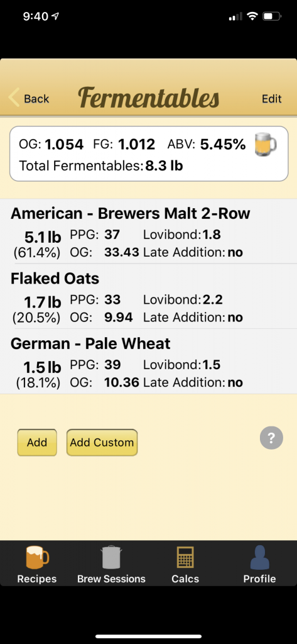
Task: Click the Add Custom button
Action: (102, 442)
